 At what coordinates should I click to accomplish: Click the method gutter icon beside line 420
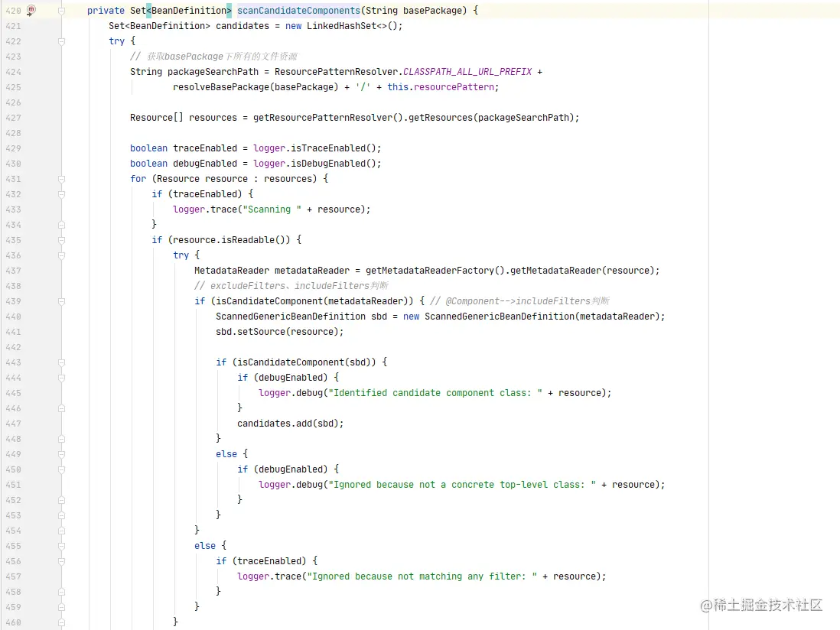coord(31,10)
